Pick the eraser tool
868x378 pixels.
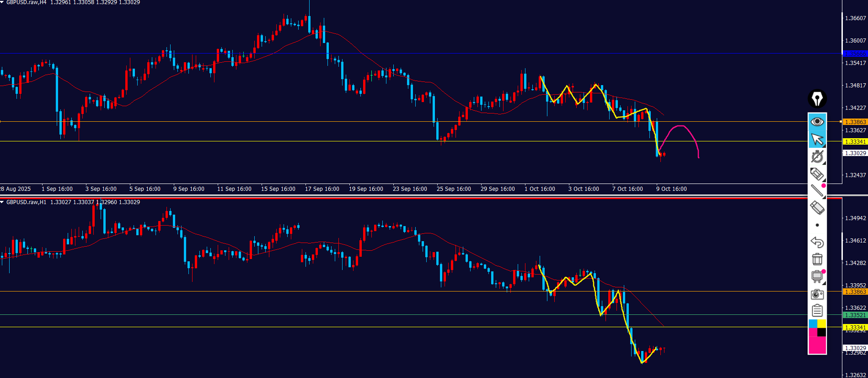tap(817, 208)
